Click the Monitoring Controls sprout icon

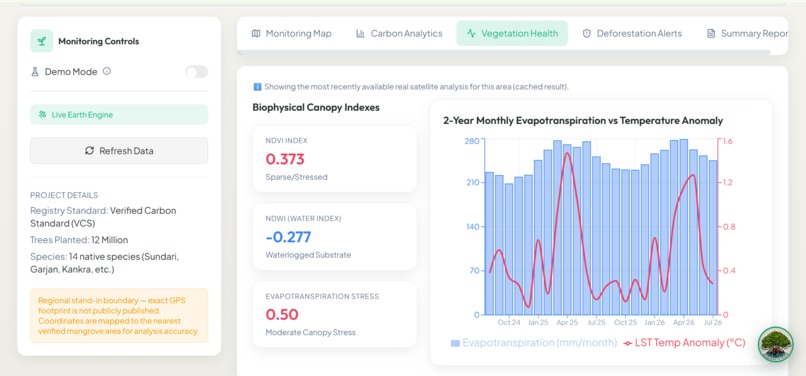tap(42, 41)
